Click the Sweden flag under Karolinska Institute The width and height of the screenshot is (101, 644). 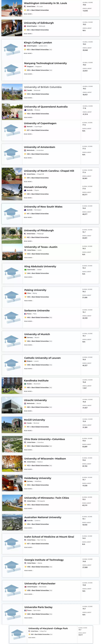[x=25, y=383]
